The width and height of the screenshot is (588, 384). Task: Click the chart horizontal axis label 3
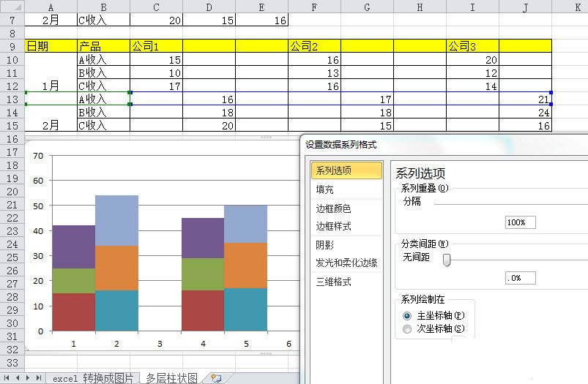160,344
